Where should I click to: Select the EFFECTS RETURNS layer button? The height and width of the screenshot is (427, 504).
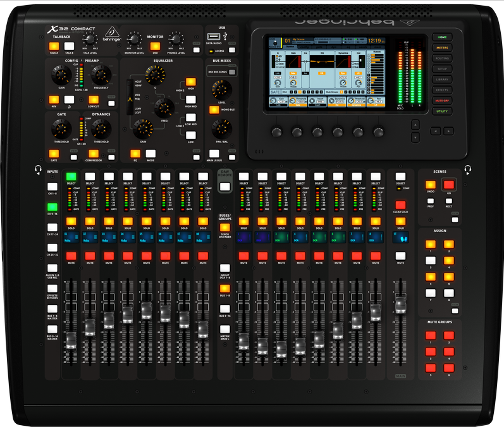coord(52,288)
